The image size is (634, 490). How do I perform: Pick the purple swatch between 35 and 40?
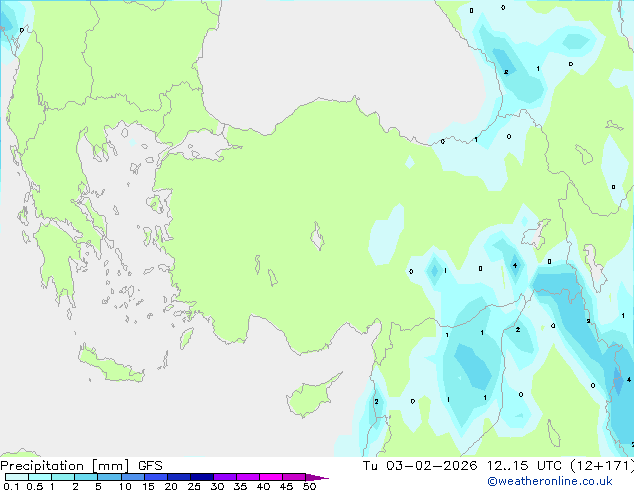point(247,477)
